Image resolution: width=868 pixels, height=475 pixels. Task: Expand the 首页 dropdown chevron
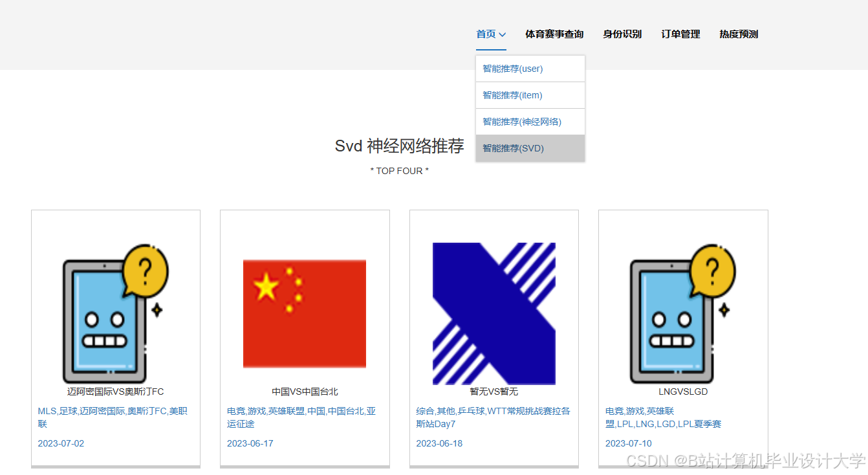[503, 35]
